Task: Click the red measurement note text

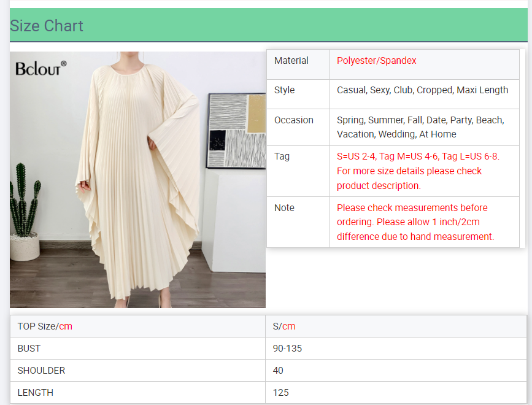Action: click(415, 222)
